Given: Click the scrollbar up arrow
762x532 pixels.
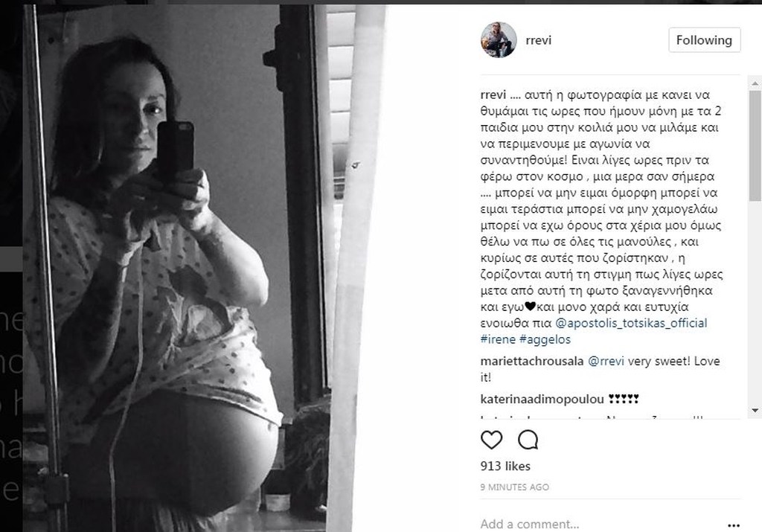Looking at the screenshot, I should pyautogui.click(x=755, y=84).
